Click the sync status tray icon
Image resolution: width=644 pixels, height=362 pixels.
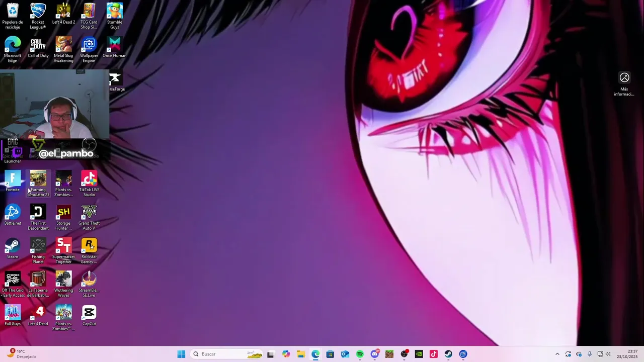(x=568, y=354)
